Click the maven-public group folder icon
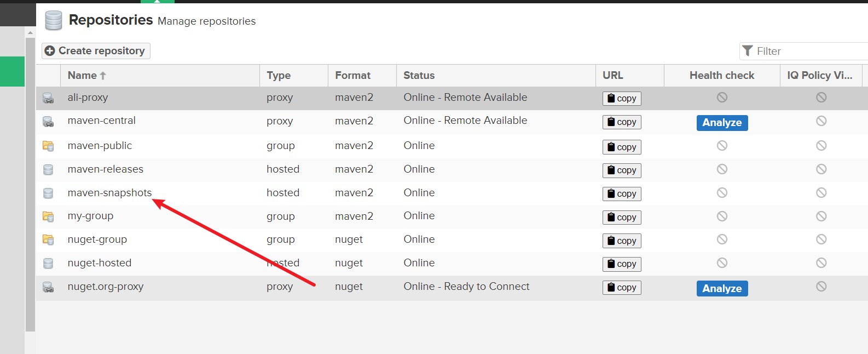Viewport: 868px width, 354px height. coord(48,146)
